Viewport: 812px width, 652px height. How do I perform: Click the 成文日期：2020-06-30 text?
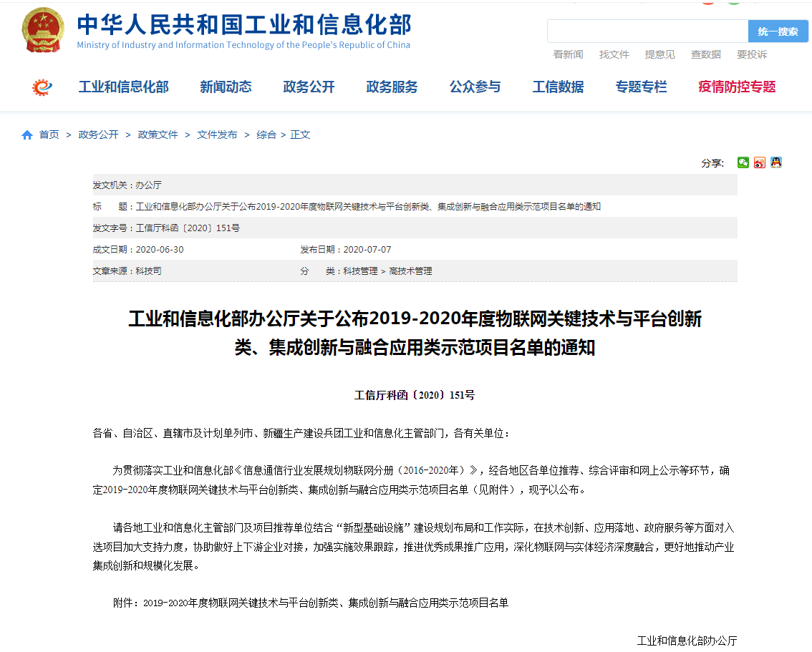click(x=138, y=249)
